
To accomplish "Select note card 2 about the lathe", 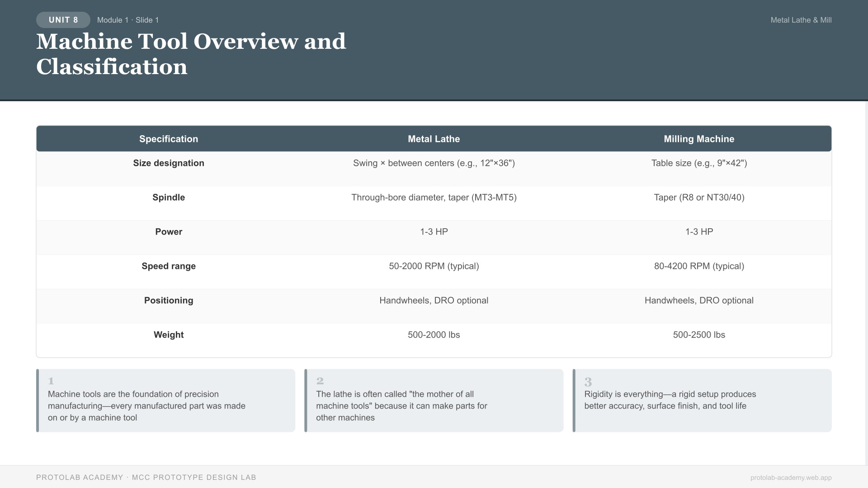I will click(x=434, y=400).
